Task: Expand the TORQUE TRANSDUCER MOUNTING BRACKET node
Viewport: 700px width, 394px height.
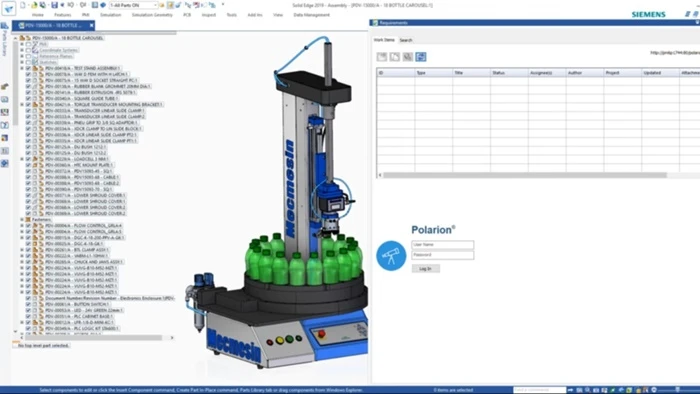Action: pyautogui.click(x=22, y=104)
